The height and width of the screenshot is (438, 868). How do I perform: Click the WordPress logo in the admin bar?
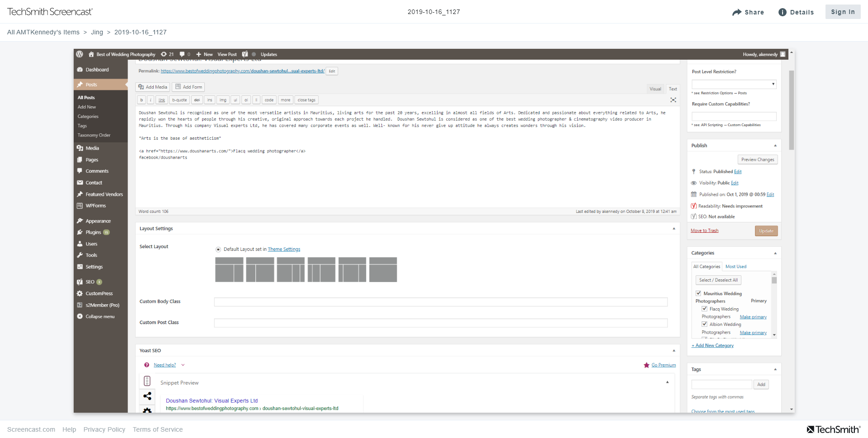(80, 54)
